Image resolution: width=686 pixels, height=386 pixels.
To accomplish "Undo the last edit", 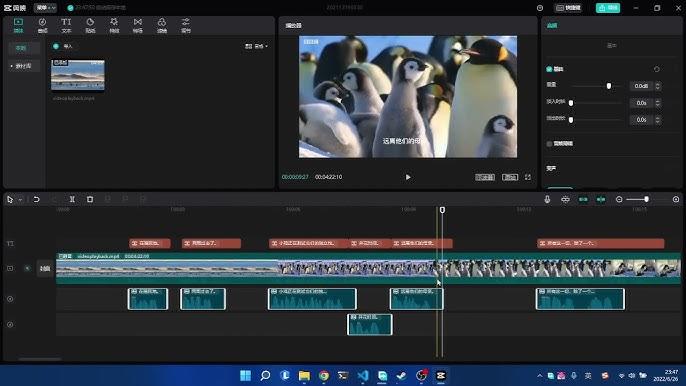I will pyautogui.click(x=36, y=200).
